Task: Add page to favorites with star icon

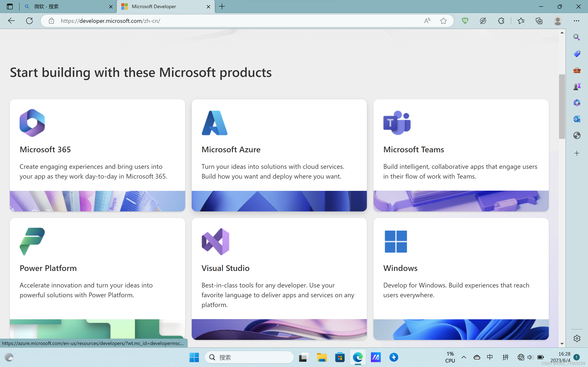Action: tap(443, 21)
